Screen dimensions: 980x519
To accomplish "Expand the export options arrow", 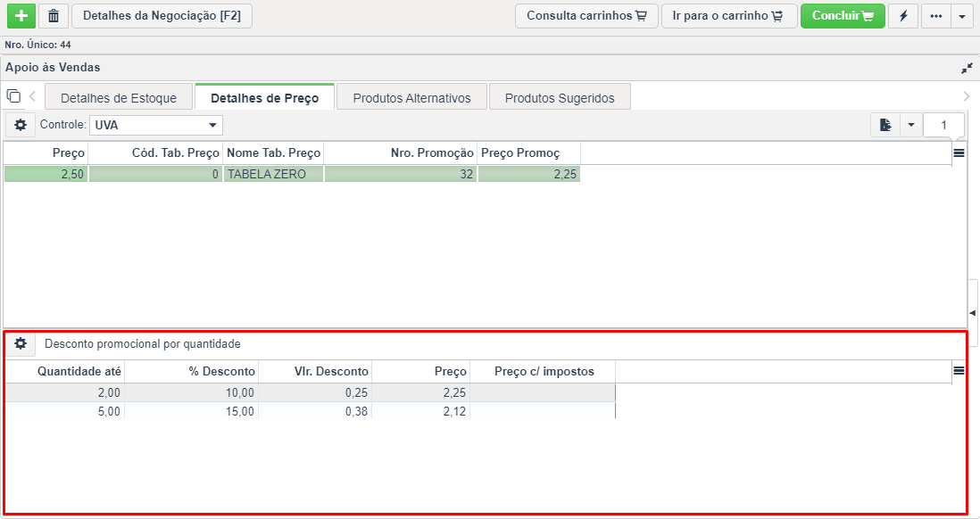I will pos(910,125).
